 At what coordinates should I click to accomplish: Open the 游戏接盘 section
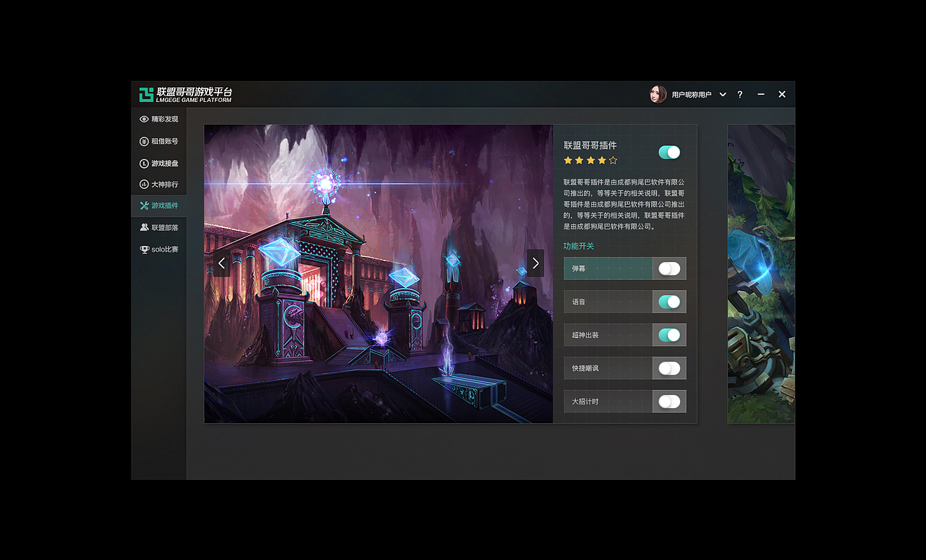(x=159, y=164)
